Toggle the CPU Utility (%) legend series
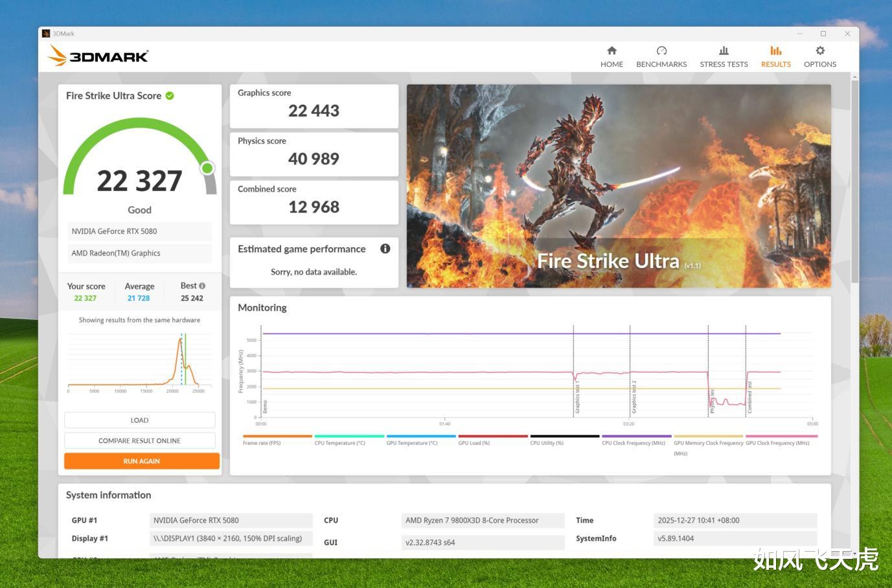 click(565, 440)
